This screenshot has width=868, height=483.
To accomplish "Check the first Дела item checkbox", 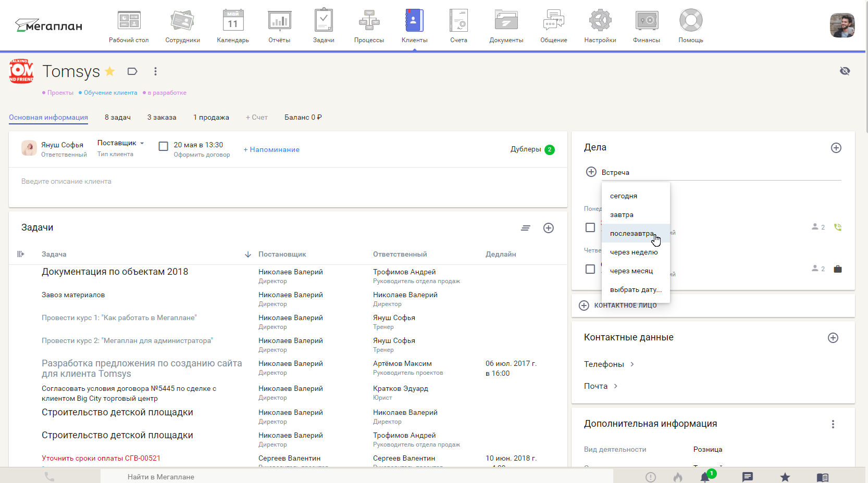I will (590, 227).
